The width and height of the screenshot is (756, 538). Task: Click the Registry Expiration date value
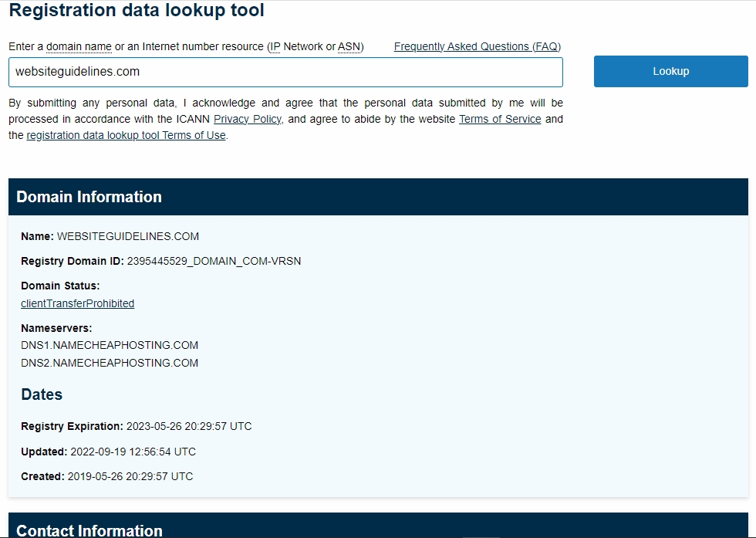click(x=189, y=426)
